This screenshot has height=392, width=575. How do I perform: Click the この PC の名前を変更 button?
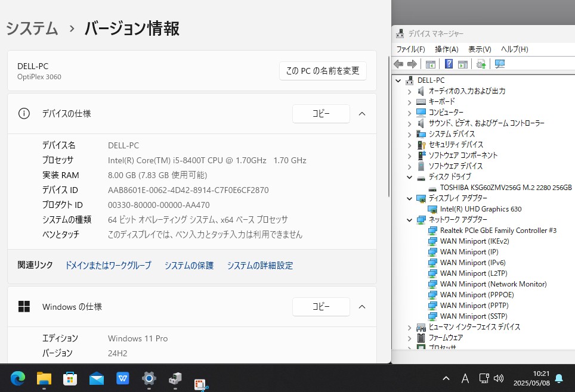(323, 71)
